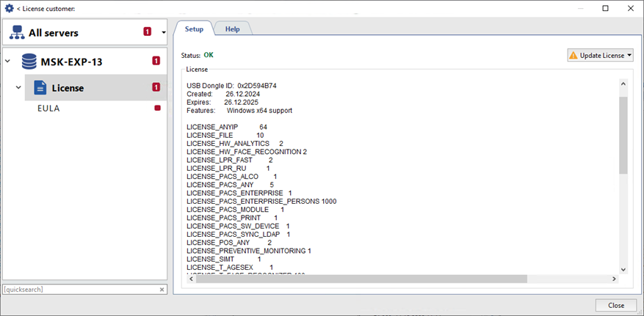Click the red alert badge beside All servers
Screen dimensions: 644x316
(147, 32)
